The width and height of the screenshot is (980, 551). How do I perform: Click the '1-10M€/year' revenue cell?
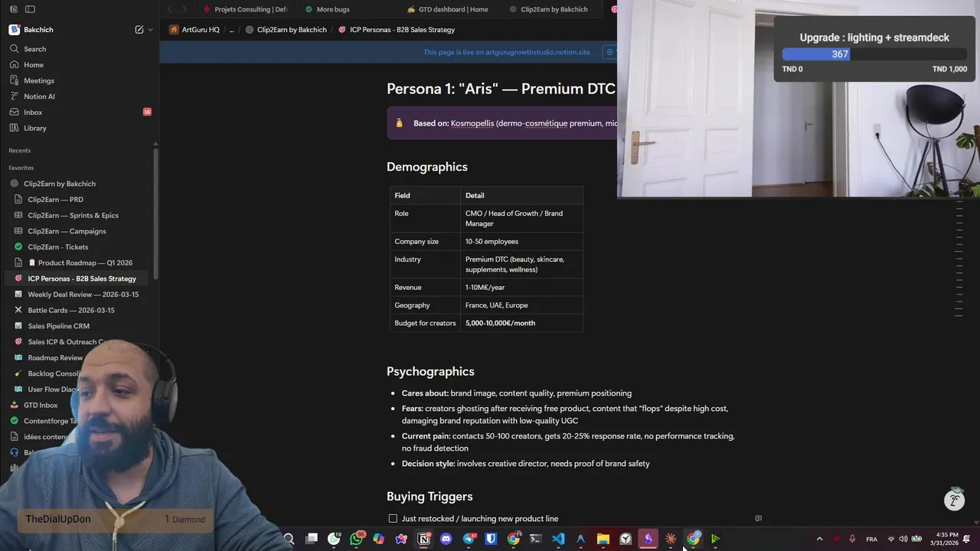(521, 288)
